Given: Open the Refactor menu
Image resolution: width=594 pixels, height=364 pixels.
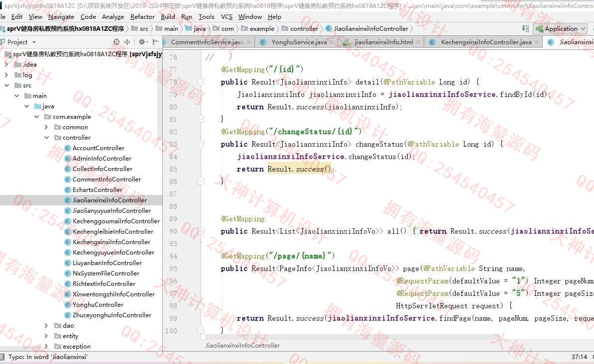Looking at the screenshot, I should coord(142,16).
